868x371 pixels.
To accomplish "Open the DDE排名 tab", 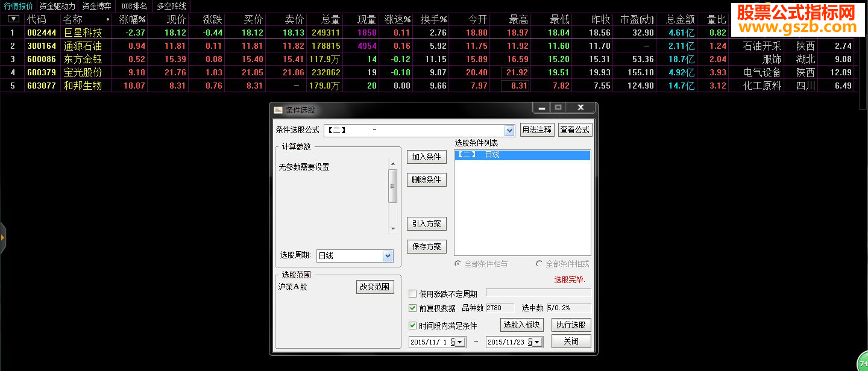I will click(x=134, y=6).
